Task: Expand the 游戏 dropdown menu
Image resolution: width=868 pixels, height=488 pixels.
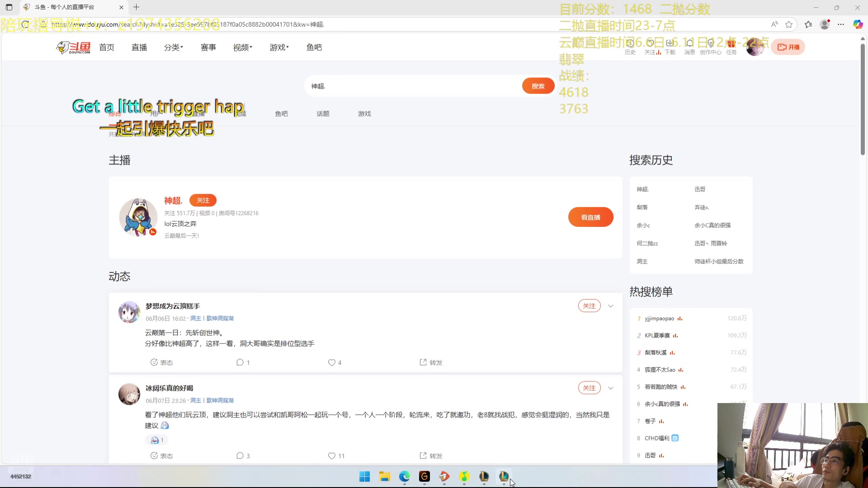Action: point(279,47)
